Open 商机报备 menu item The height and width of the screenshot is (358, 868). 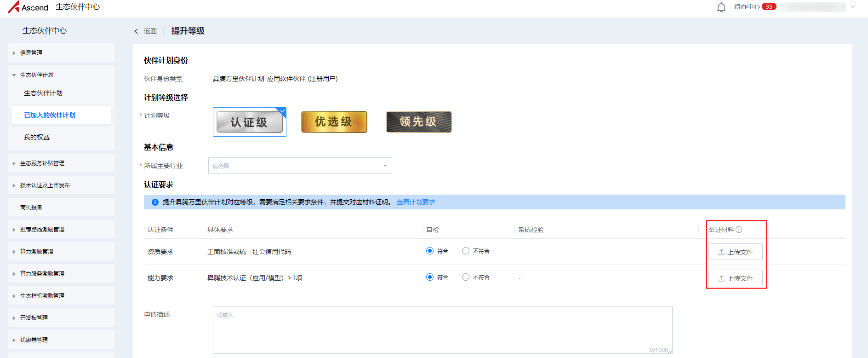click(61, 208)
